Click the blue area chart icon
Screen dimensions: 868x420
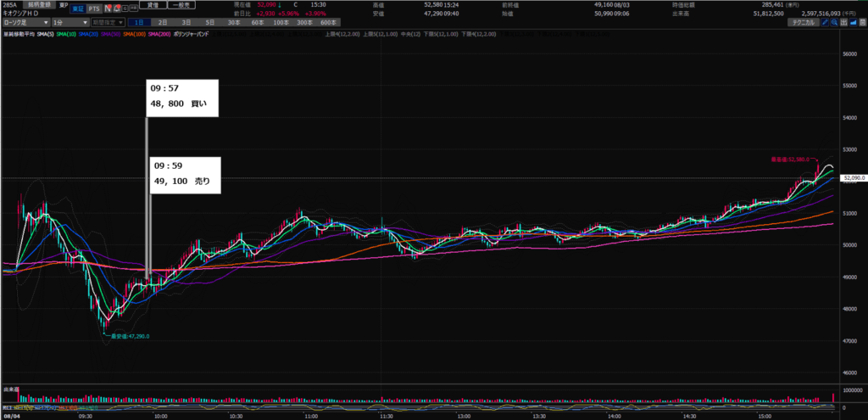(x=853, y=22)
